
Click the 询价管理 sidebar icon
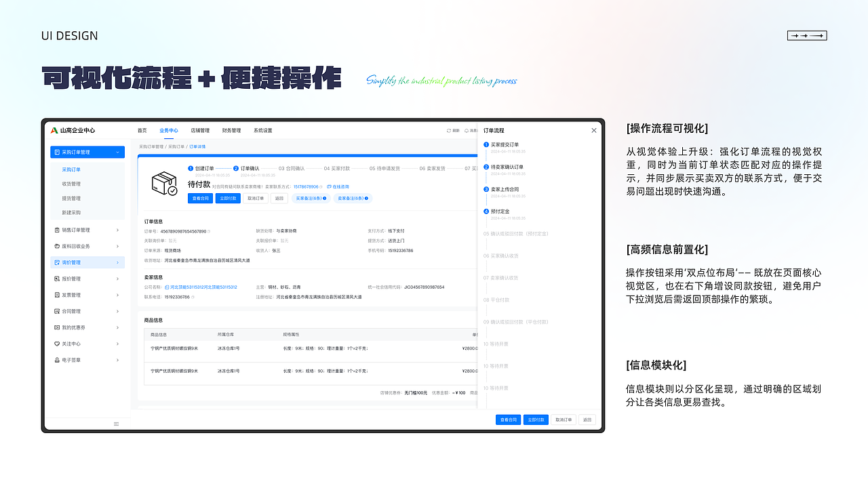pyautogui.click(x=57, y=262)
